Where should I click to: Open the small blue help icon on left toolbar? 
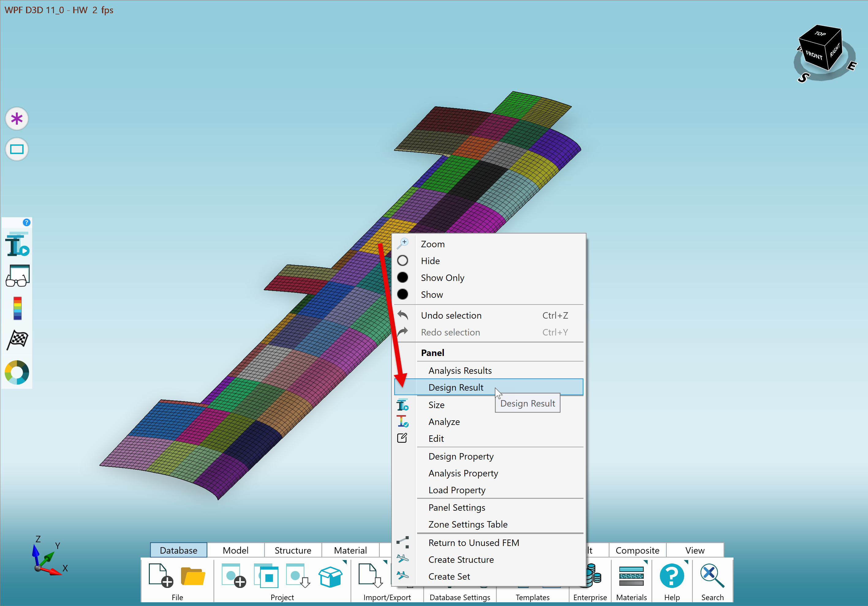26,222
